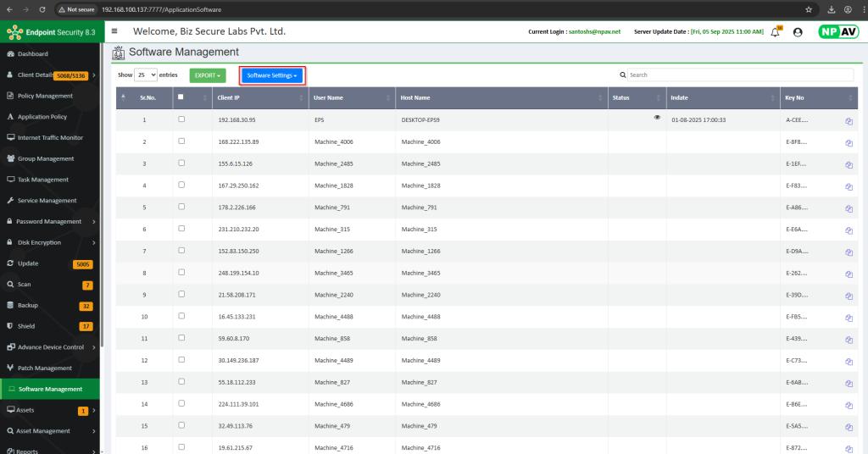Click the Search input field
The height and width of the screenshot is (454, 868).
point(739,75)
